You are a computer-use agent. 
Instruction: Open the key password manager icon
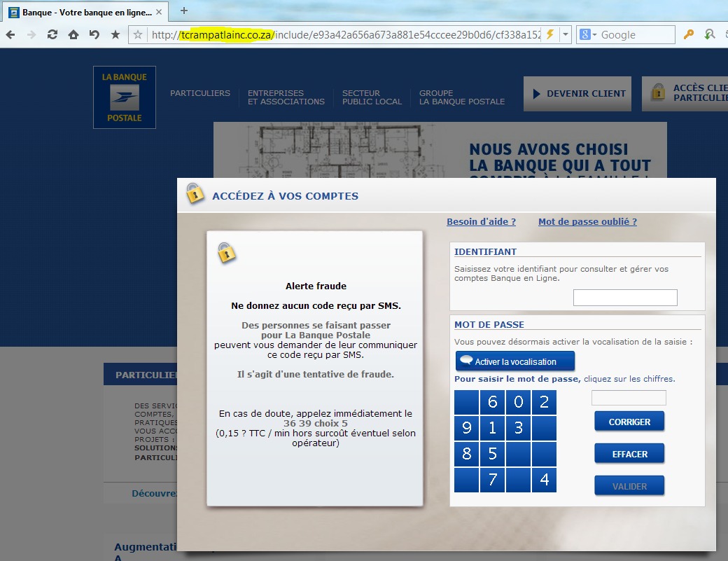pyautogui.click(x=689, y=34)
